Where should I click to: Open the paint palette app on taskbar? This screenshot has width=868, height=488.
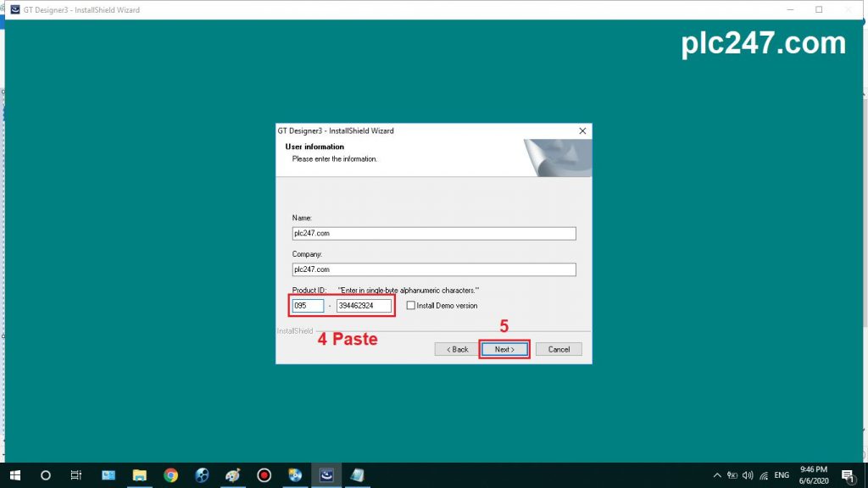[232, 475]
